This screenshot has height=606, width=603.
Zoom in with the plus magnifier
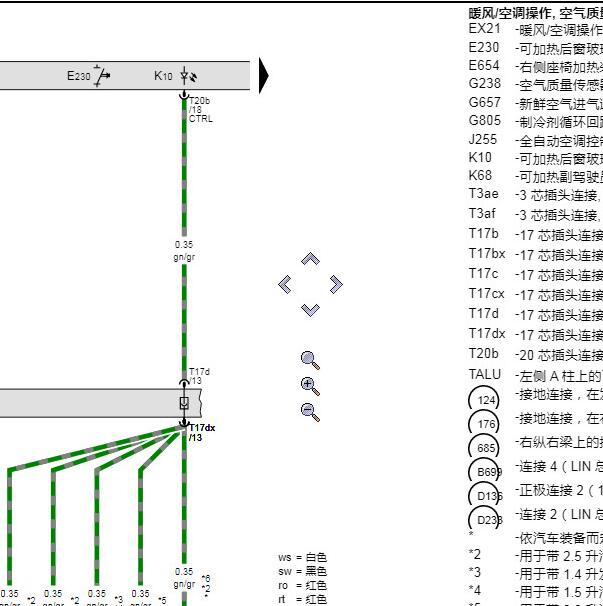[x=310, y=386]
